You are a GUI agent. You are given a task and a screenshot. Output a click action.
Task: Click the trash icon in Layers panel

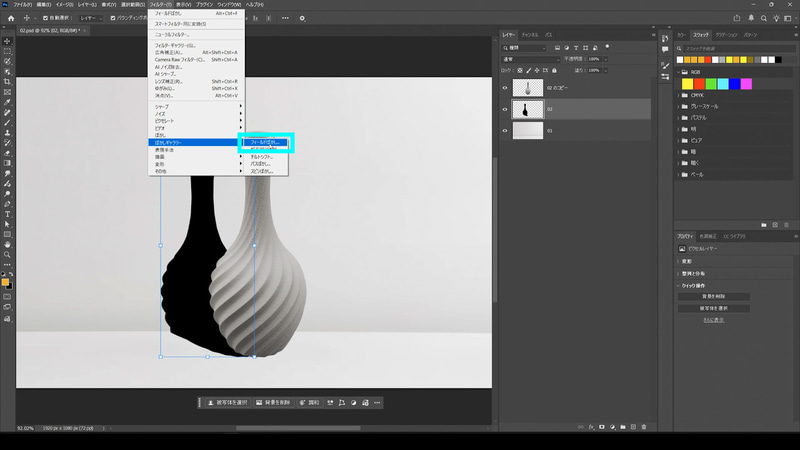pos(644,427)
